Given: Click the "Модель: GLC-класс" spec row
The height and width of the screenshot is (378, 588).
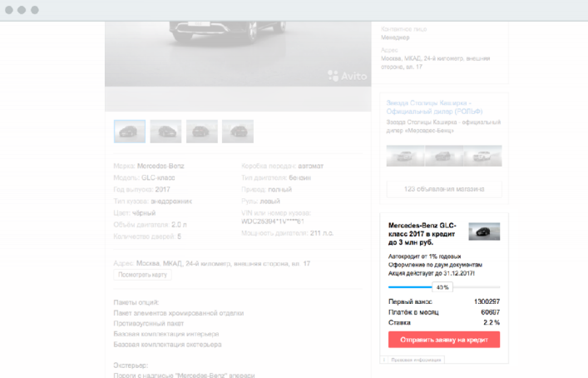Looking at the screenshot, I should (x=144, y=177).
